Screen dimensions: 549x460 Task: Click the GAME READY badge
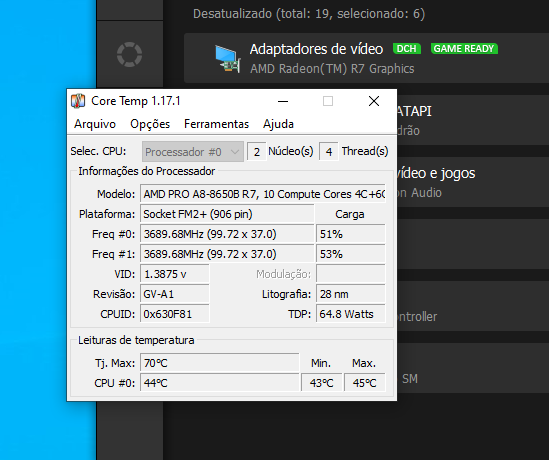(x=464, y=49)
